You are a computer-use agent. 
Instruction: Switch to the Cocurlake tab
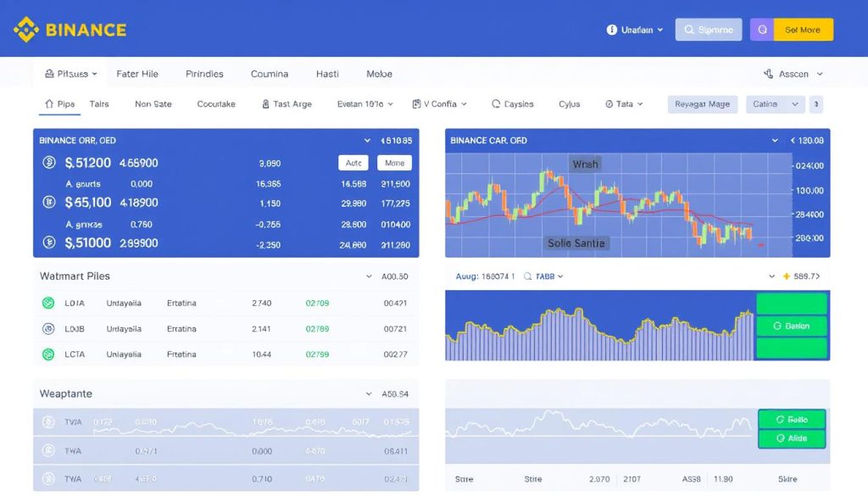(x=216, y=104)
